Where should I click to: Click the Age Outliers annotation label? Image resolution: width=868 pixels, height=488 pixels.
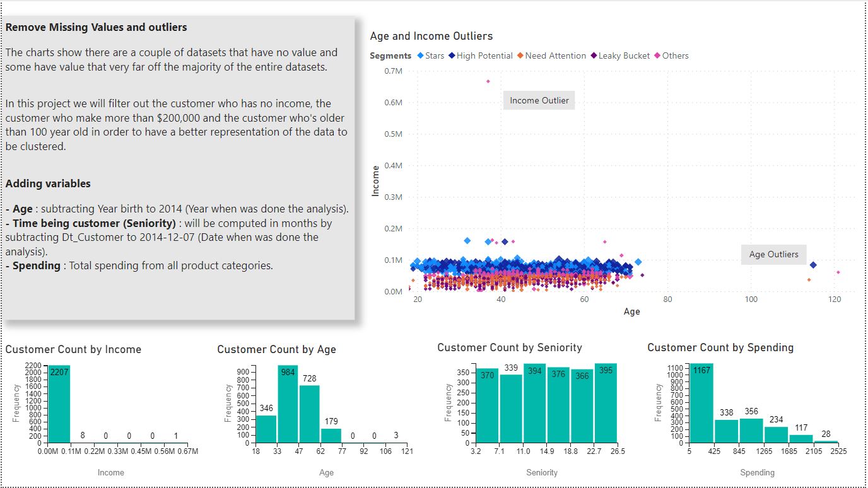click(x=773, y=255)
